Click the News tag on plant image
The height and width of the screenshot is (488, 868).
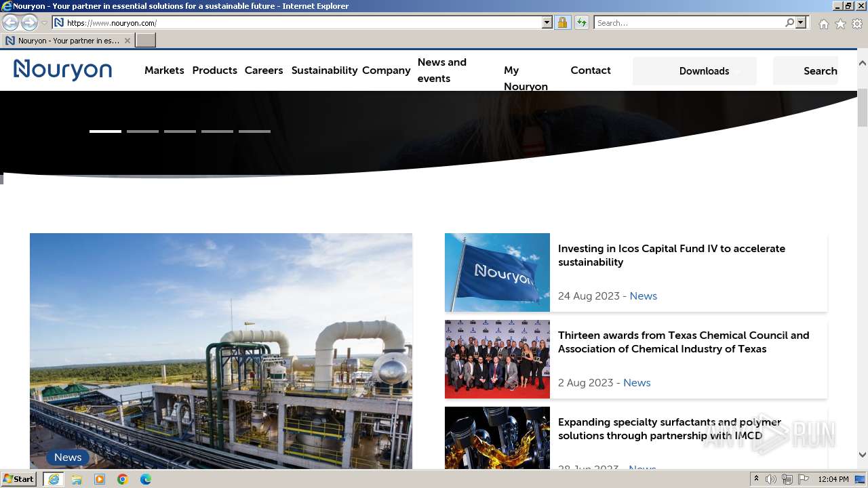tap(68, 457)
